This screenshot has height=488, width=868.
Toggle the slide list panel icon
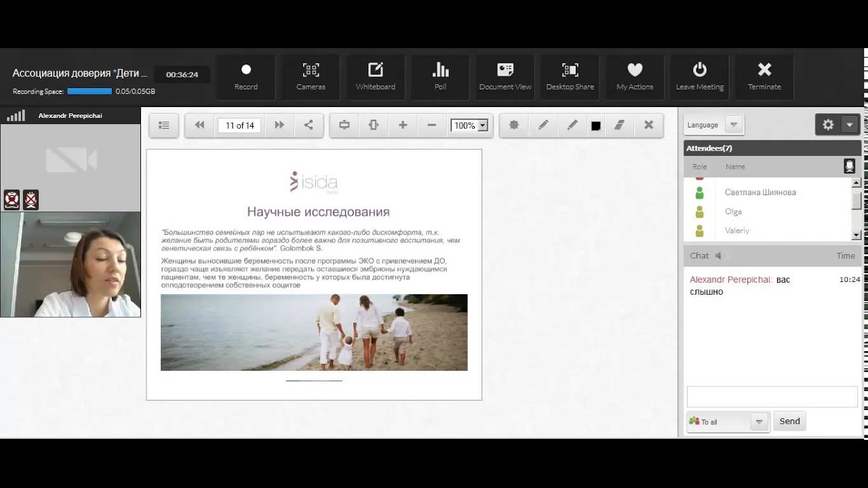click(163, 125)
